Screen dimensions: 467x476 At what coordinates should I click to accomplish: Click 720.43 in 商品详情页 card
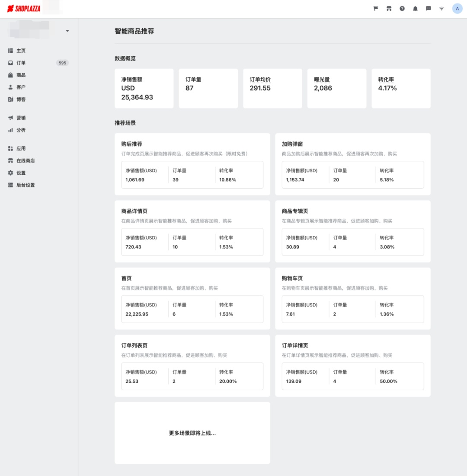(x=133, y=247)
